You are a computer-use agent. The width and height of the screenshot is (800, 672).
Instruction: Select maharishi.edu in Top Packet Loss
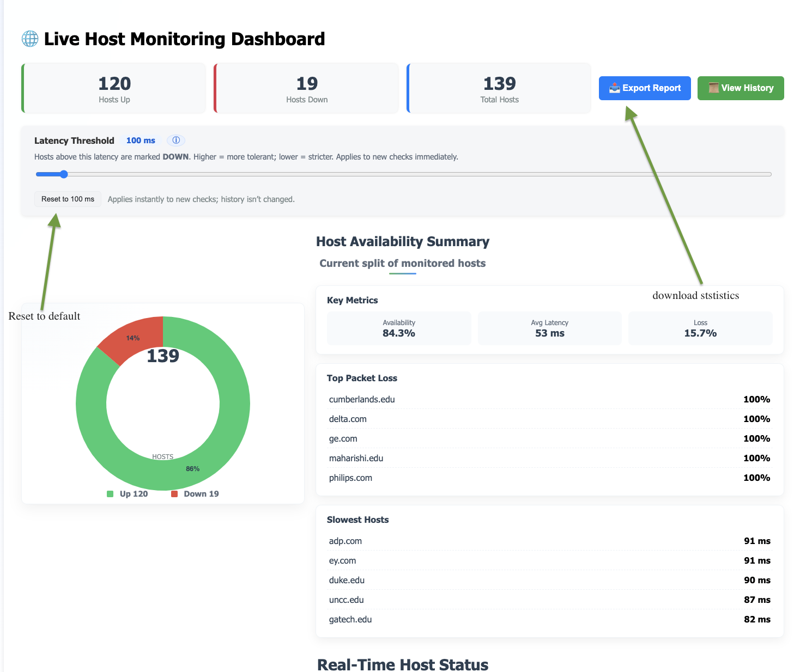(x=550, y=458)
